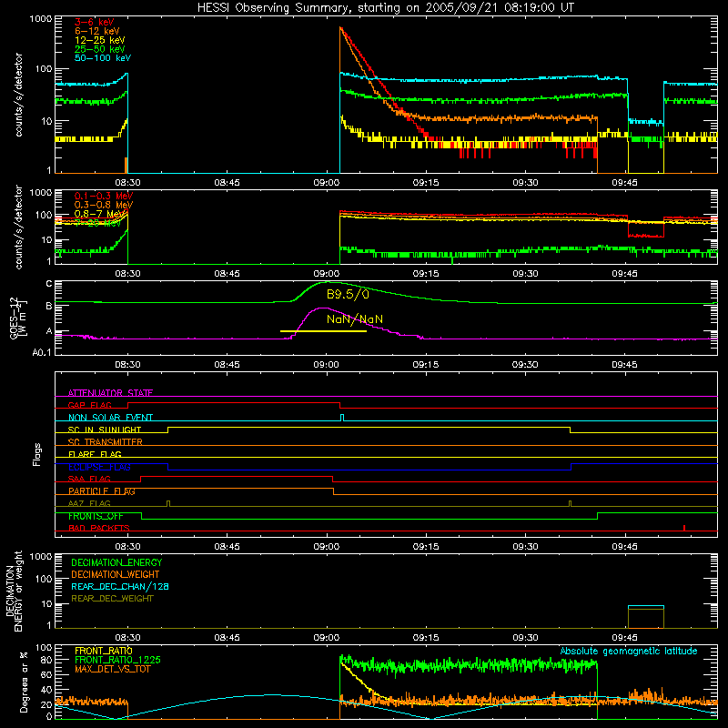This screenshot has width=728, height=728.
Task: Select the yellow FRONT_RATIO legend label
Action: coord(104,651)
